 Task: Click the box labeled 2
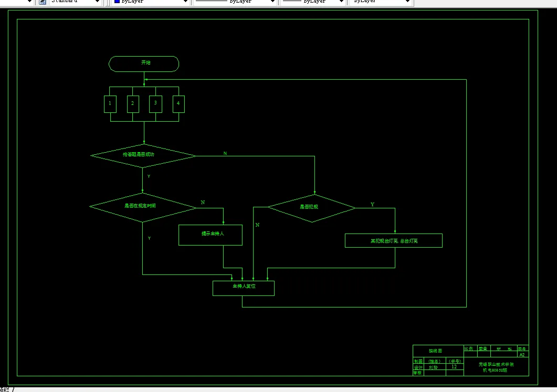pyautogui.click(x=133, y=104)
